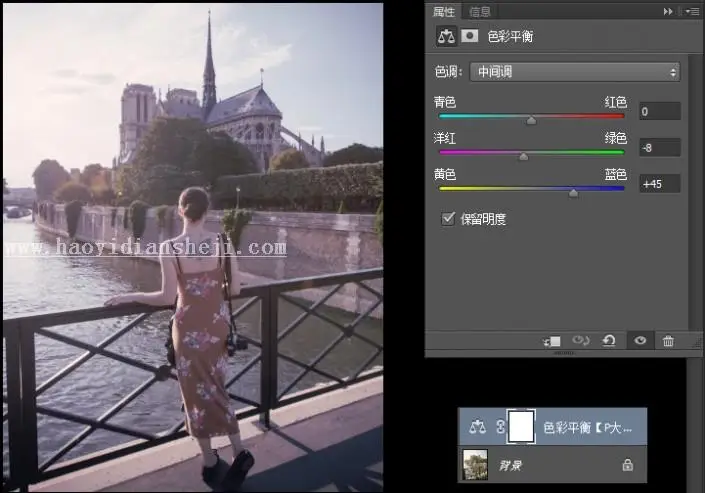
Task: Click the cyan-red value field showing 0
Action: (660, 111)
